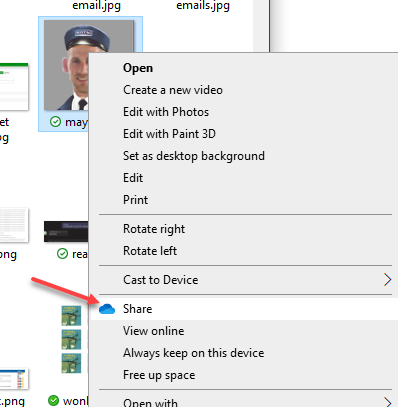
Task: Choose Create a new video
Action: tap(173, 90)
